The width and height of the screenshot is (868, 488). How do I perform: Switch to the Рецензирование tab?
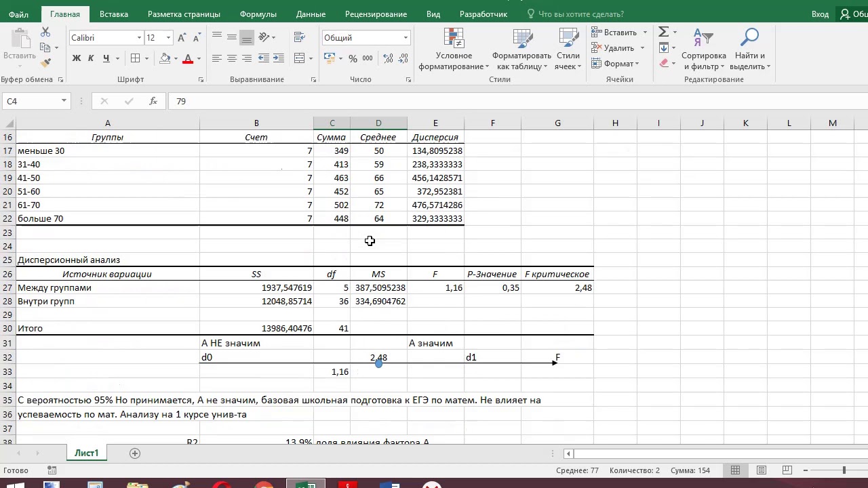(376, 14)
